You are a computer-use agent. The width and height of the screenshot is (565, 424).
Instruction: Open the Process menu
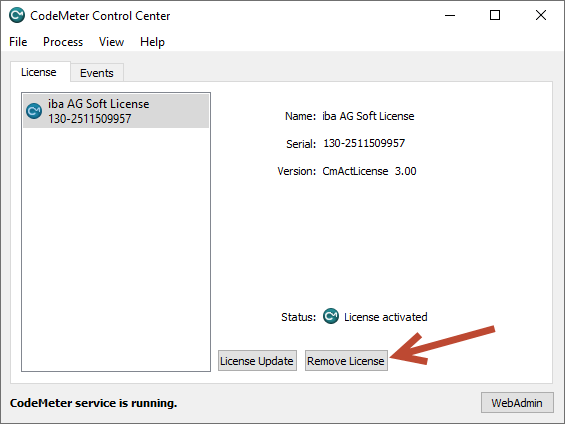click(x=63, y=42)
